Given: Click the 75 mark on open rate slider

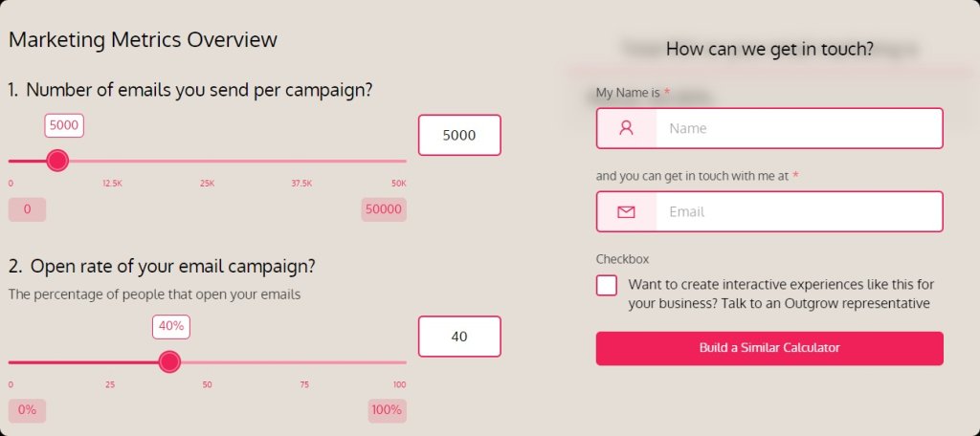Looking at the screenshot, I should [304, 384].
